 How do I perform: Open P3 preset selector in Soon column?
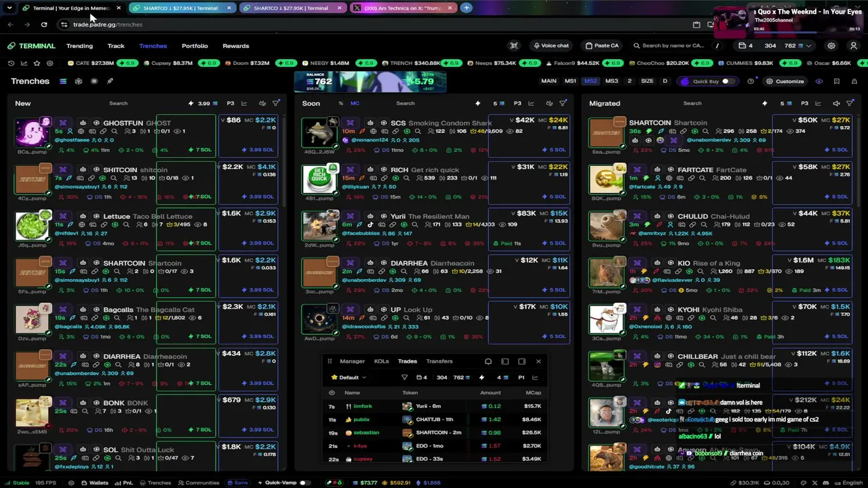pyautogui.click(x=517, y=104)
